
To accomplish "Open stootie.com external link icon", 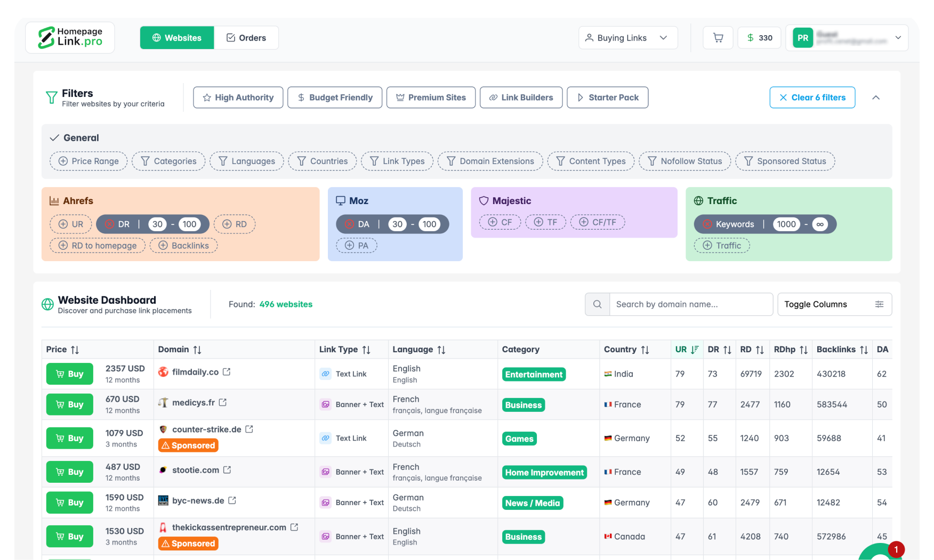I will click(227, 470).
